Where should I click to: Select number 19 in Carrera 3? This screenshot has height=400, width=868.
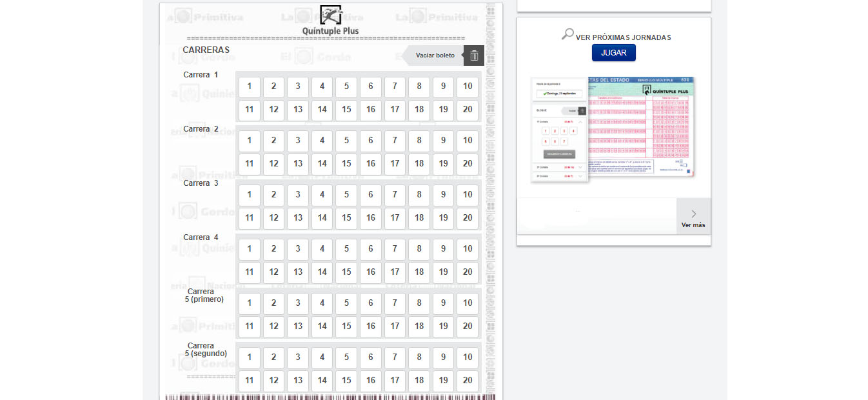click(443, 219)
